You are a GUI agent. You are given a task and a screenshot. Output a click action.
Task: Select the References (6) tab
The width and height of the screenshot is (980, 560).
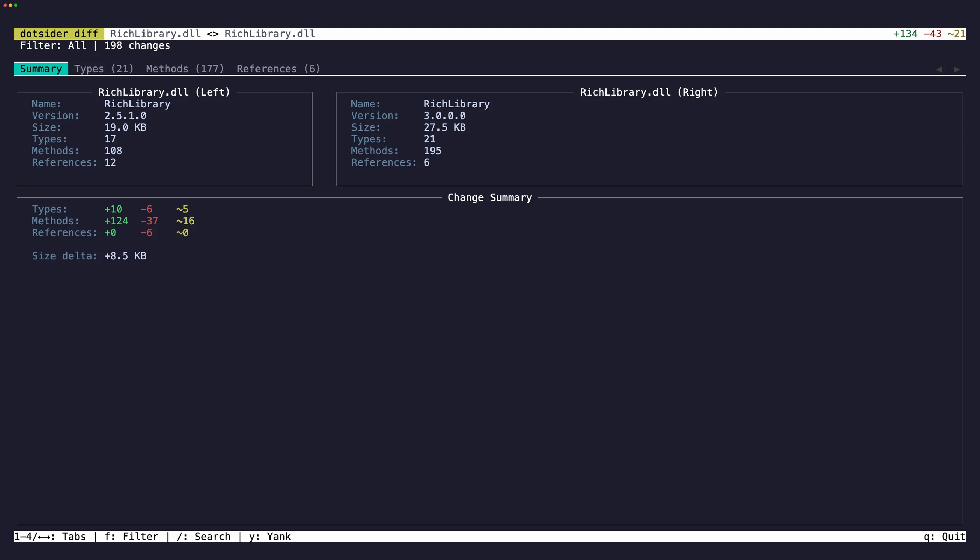point(279,69)
